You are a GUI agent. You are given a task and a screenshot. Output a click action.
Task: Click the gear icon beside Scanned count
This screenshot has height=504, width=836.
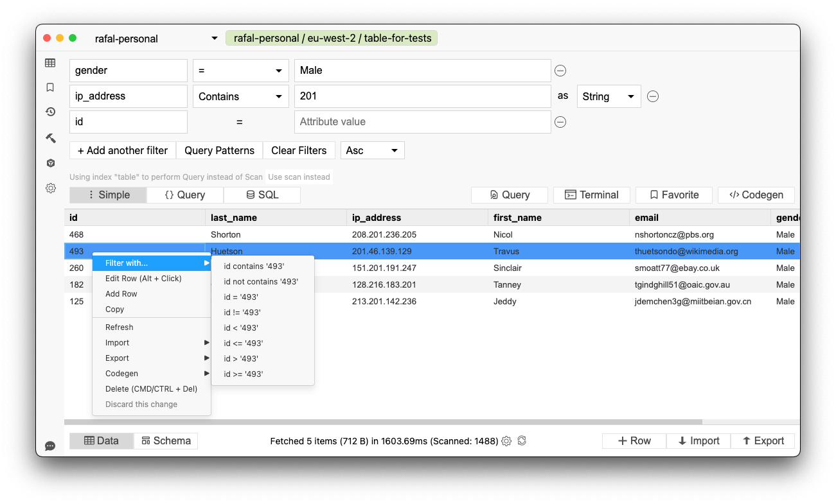coord(506,441)
